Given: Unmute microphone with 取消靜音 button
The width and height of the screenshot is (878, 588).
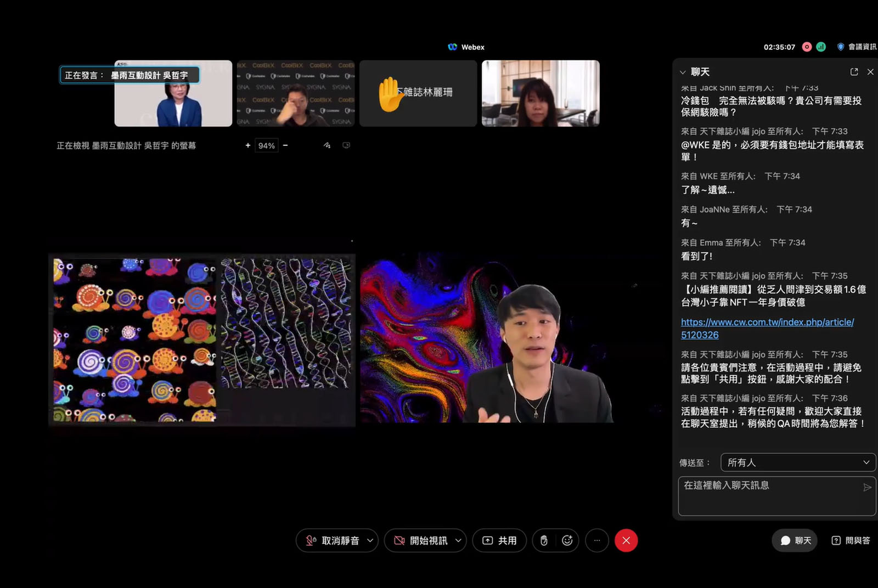Looking at the screenshot, I should (332, 541).
